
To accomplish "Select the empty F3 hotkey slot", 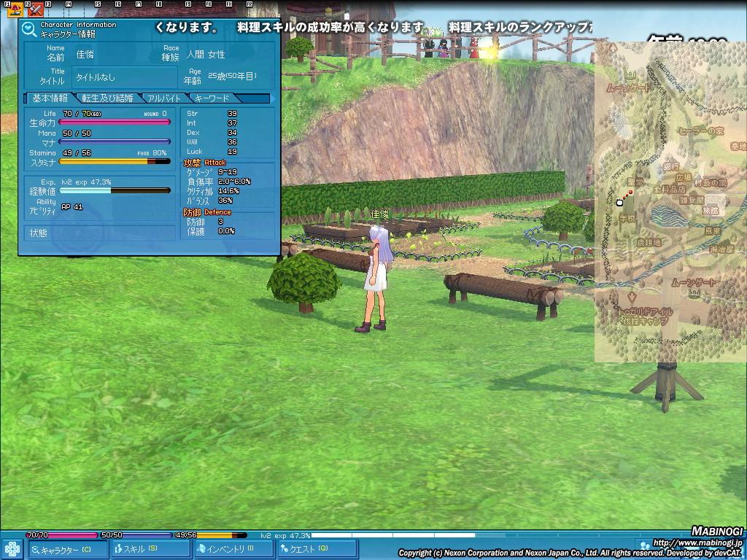I will click(55, 9).
